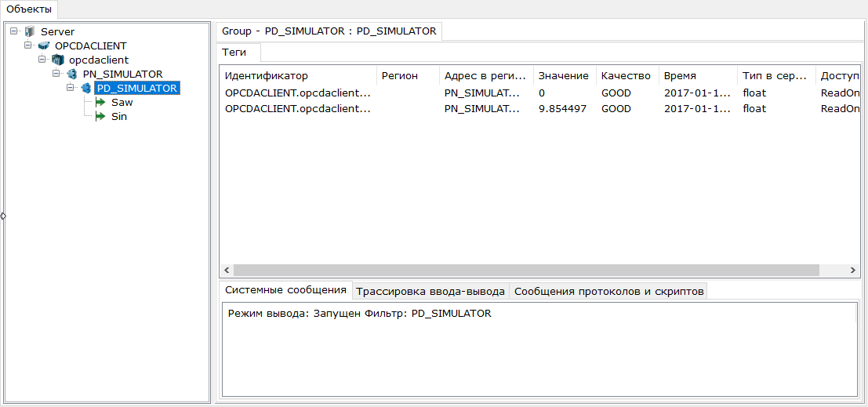The image size is (868, 407).
Task: Open the Сообщения протоколов и скриптов tab
Action: [x=609, y=291]
